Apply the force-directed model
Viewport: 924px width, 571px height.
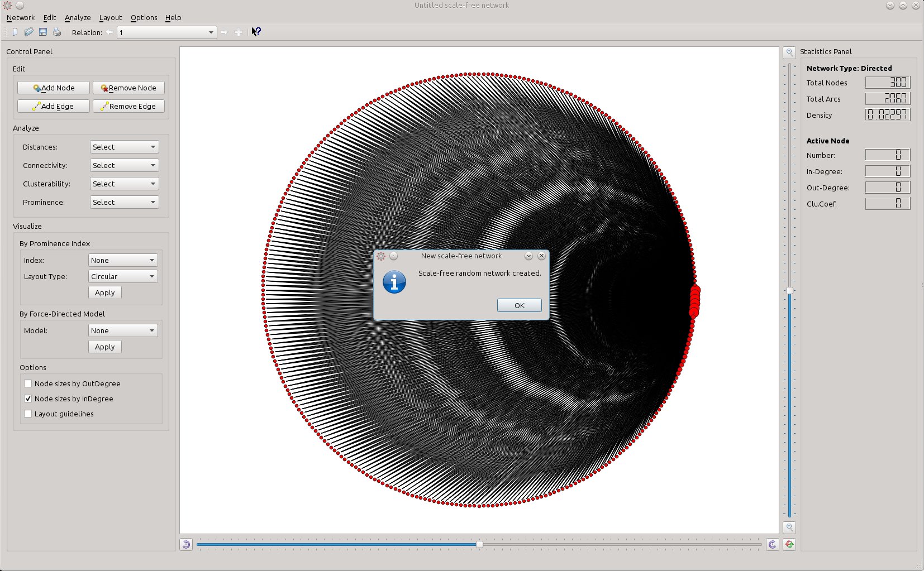point(105,347)
